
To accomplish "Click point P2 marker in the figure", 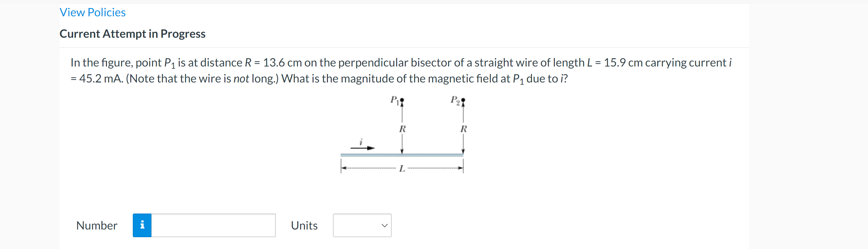I will (x=463, y=100).
